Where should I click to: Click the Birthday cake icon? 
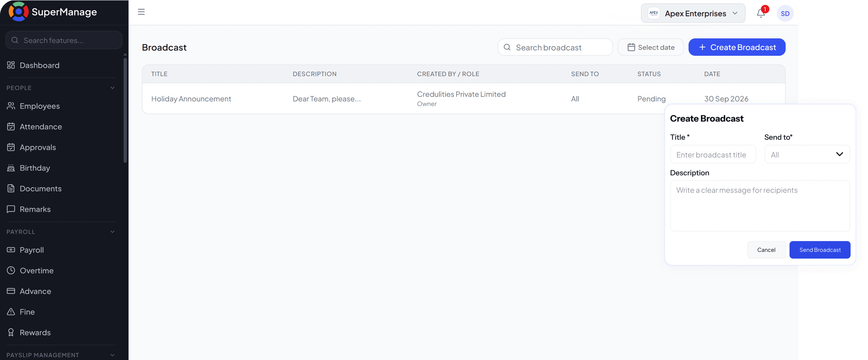coord(11,168)
